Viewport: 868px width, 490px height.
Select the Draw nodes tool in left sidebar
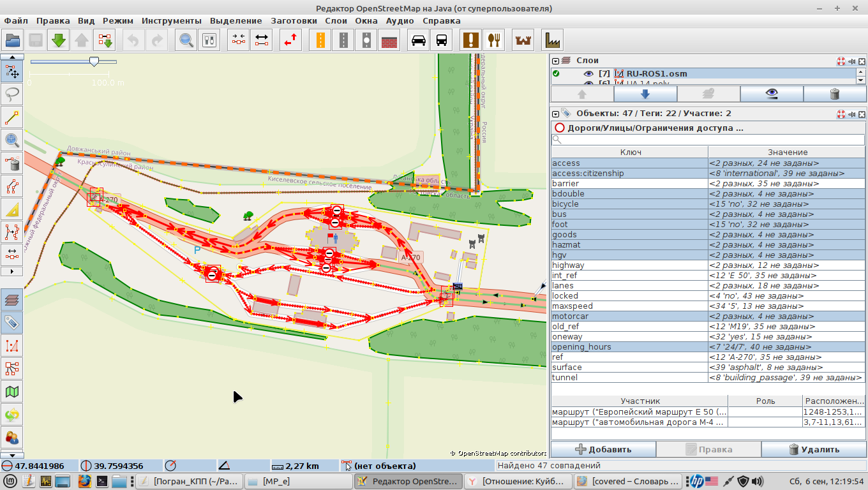pyautogui.click(x=11, y=117)
